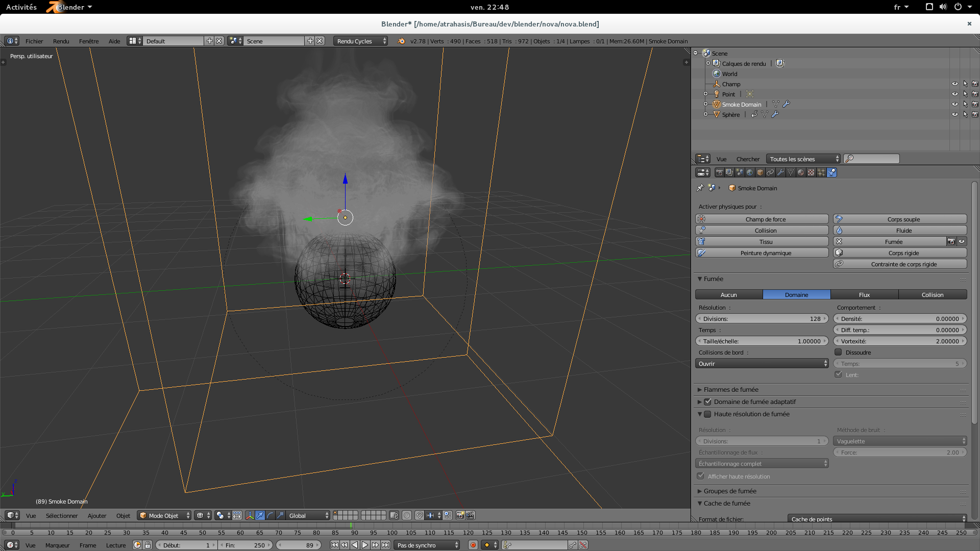Toggle the automatic keyframe record button

473,545
